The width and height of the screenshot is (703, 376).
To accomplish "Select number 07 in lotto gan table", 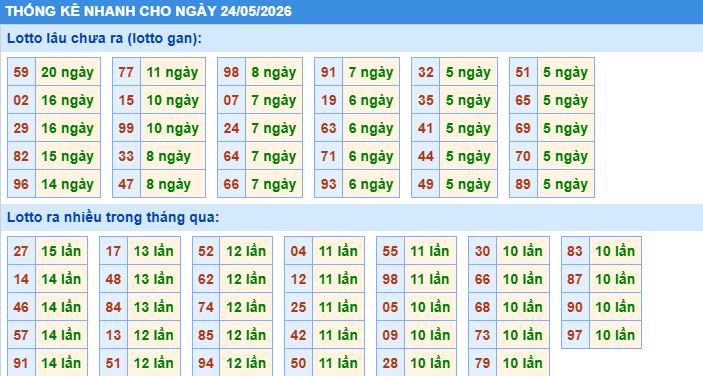I will pos(231,100).
